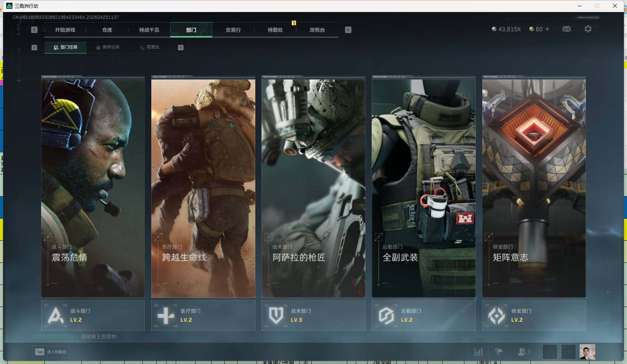Click the 战术部门 LV.3 shield icon

pyautogui.click(x=276, y=316)
